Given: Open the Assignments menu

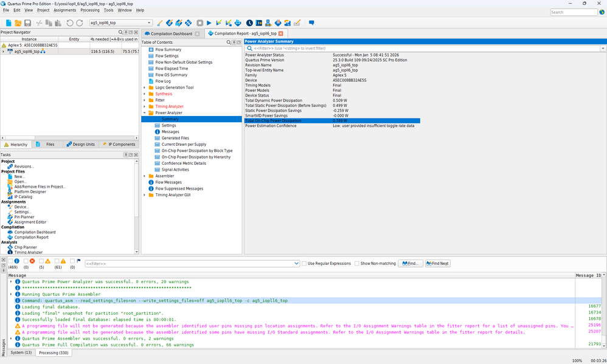Looking at the screenshot, I should 64,10.
